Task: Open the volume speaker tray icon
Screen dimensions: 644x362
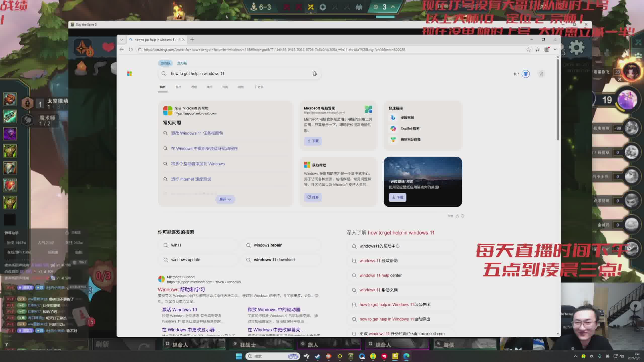Action: [622, 356]
